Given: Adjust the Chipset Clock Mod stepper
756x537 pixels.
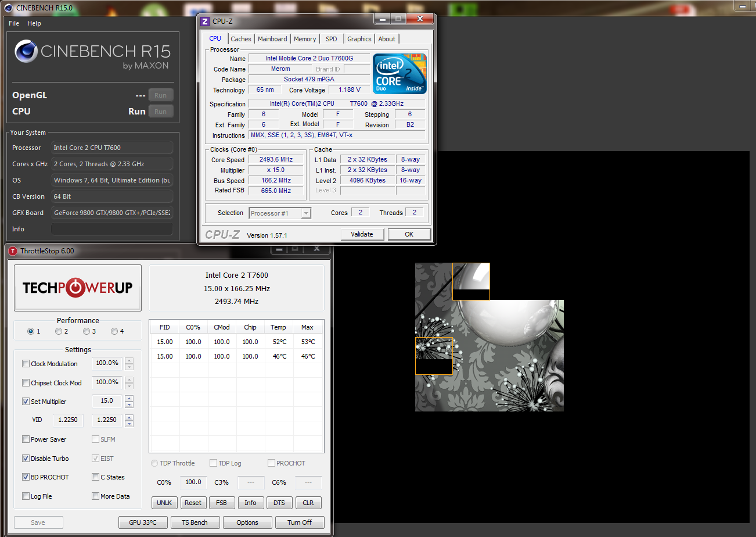Looking at the screenshot, I should point(129,383).
